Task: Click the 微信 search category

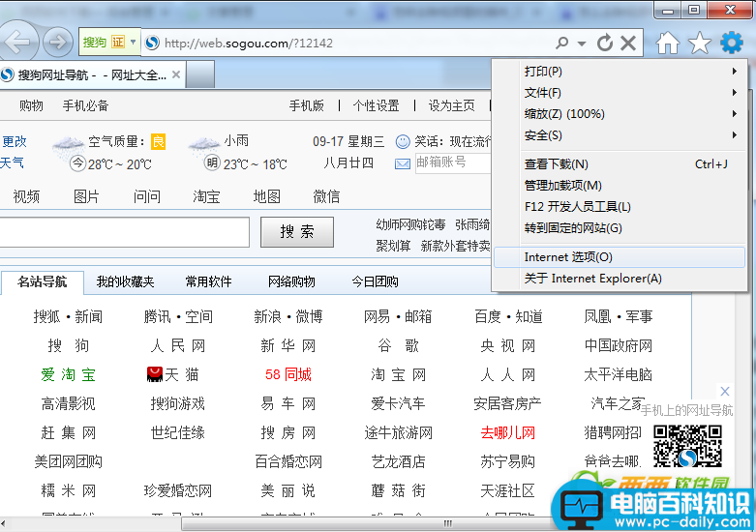Action: pyautogui.click(x=326, y=196)
